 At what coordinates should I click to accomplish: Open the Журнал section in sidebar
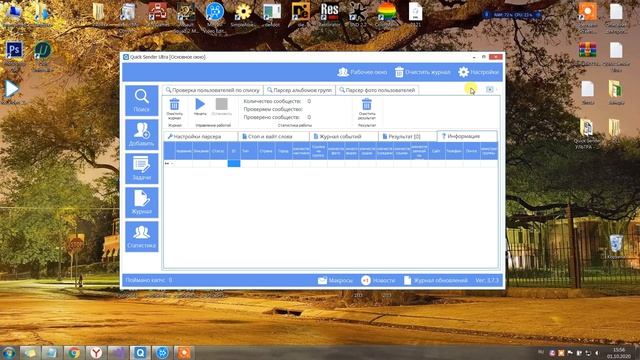click(142, 202)
